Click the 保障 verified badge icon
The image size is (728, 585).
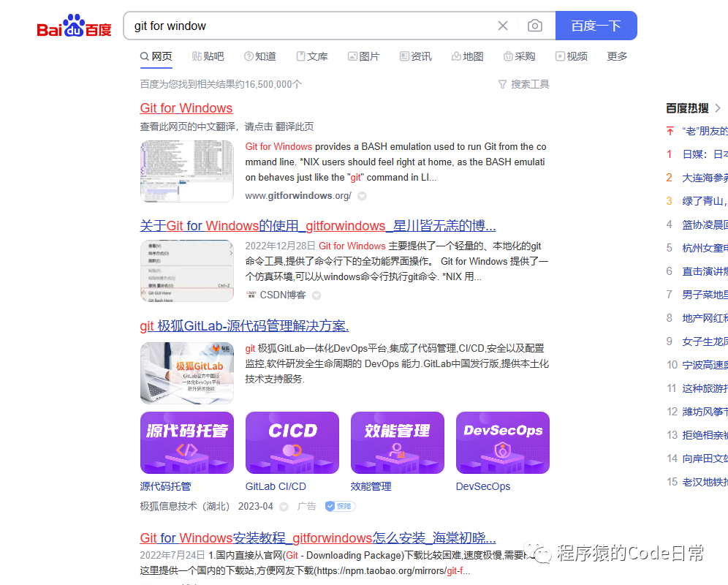click(341, 507)
